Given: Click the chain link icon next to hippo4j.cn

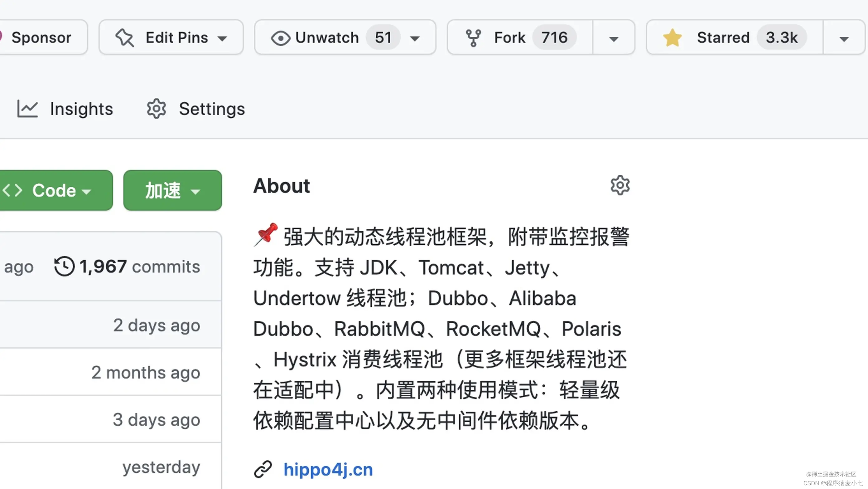Looking at the screenshot, I should [x=263, y=469].
